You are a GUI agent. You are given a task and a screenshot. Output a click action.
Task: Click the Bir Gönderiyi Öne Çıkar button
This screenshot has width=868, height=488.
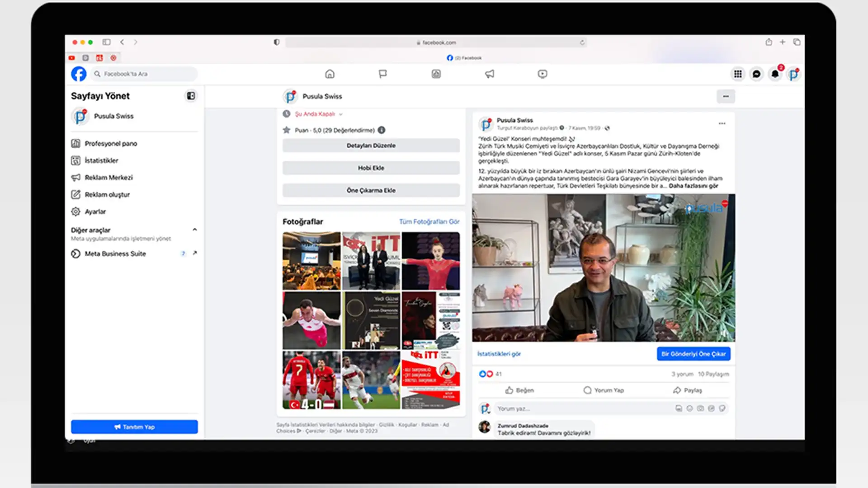[693, 354]
